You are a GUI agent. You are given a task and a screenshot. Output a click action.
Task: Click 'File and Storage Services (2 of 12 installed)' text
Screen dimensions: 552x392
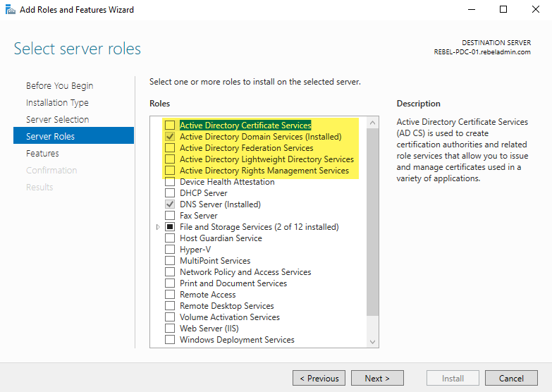(259, 227)
